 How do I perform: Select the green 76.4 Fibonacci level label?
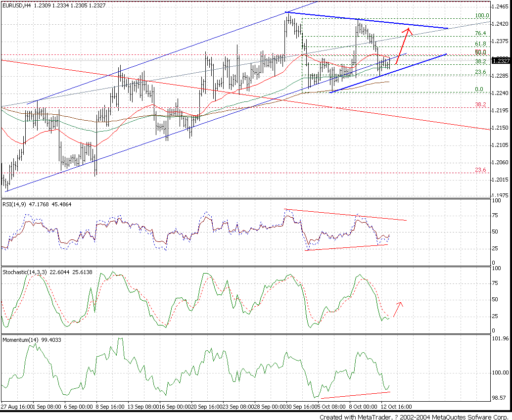480,33
